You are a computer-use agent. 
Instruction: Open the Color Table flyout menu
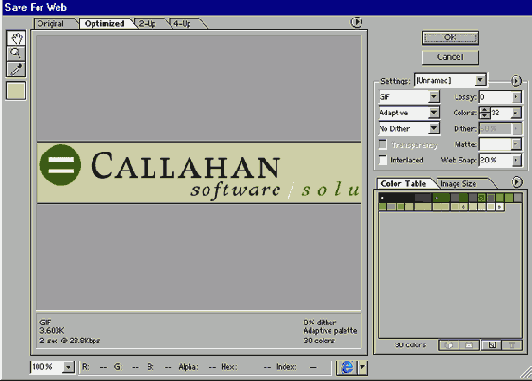pos(516,182)
